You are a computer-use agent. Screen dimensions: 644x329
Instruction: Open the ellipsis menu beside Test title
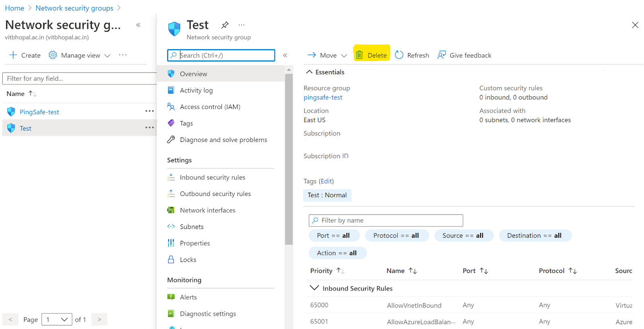(x=242, y=25)
